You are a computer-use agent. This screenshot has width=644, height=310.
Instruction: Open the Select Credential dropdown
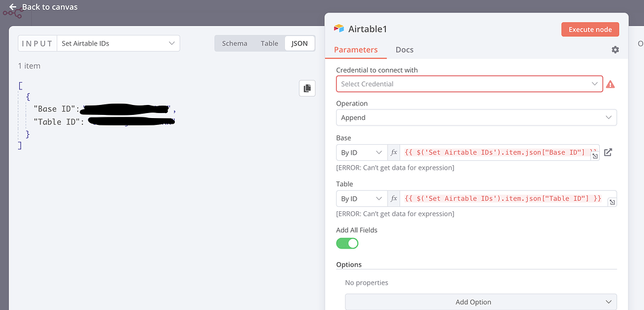[x=469, y=84]
